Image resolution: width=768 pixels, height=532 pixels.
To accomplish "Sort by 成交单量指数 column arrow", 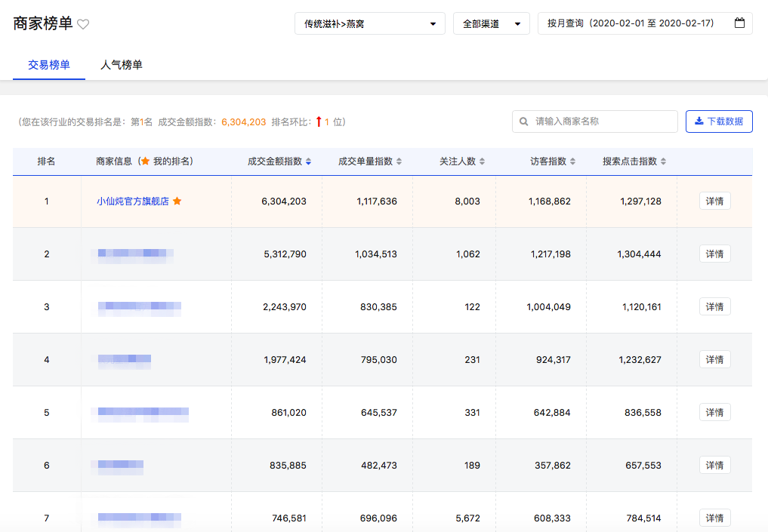I will (x=399, y=161).
